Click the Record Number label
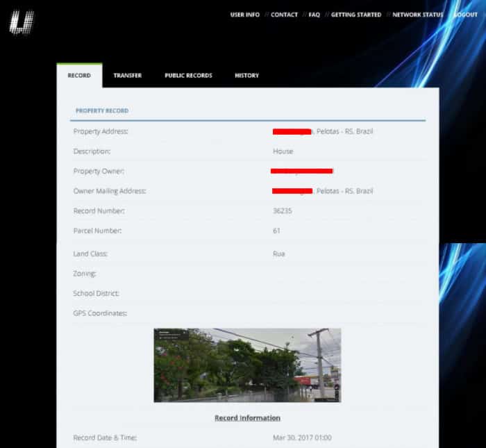 [99, 211]
